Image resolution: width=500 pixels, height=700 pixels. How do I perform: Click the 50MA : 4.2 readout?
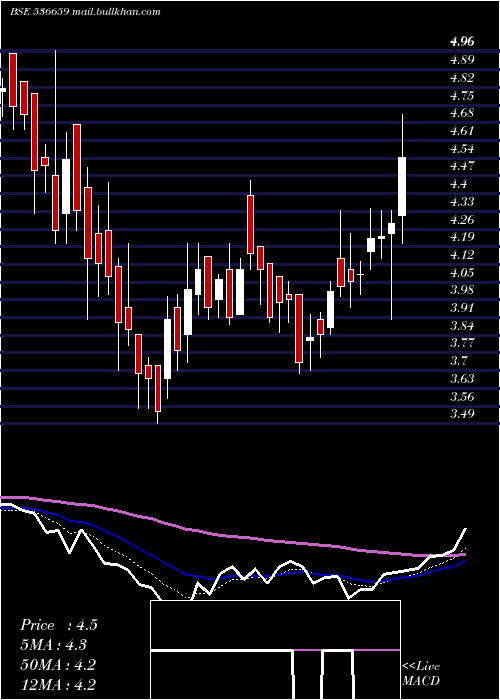pos(58,665)
